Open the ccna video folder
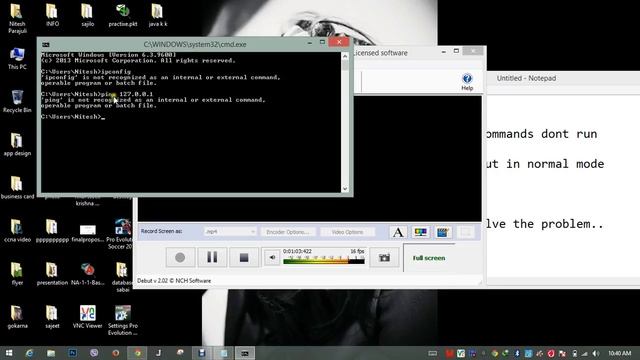640x360 pixels. click(x=17, y=231)
